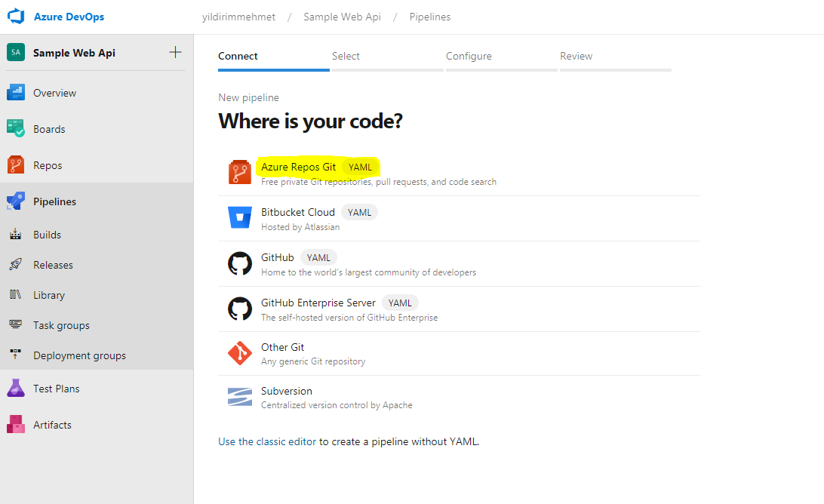
Task: Click Sample Web Api breadcrumb link
Action: click(342, 17)
